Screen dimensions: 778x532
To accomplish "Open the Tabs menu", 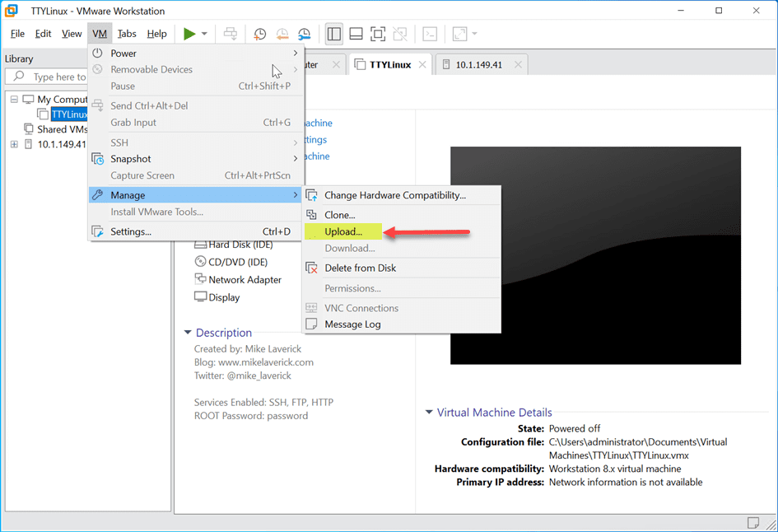I will coord(127,34).
